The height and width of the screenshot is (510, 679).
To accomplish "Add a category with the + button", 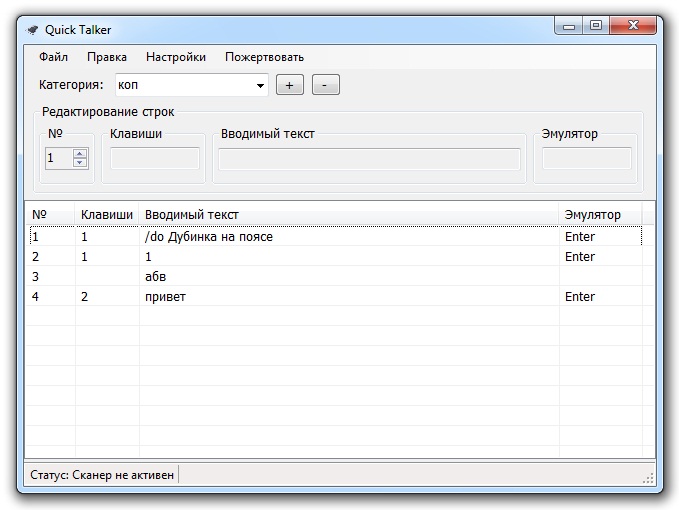I will (290, 85).
